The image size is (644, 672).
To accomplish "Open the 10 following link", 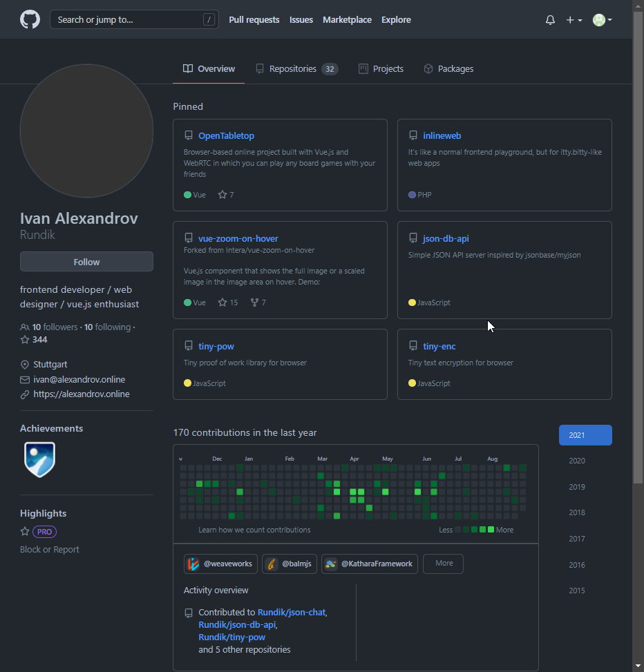I will 108,327.
